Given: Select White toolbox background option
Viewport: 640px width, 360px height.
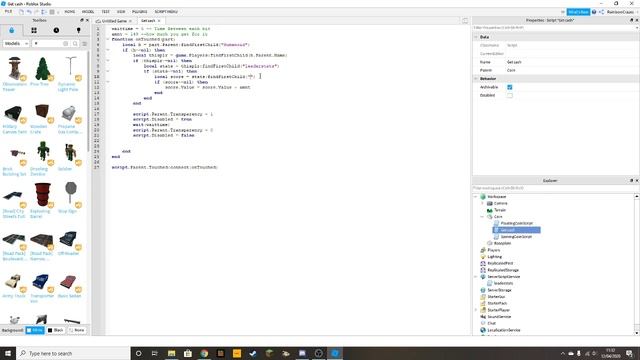Looking at the screenshot, I should 35,330.
